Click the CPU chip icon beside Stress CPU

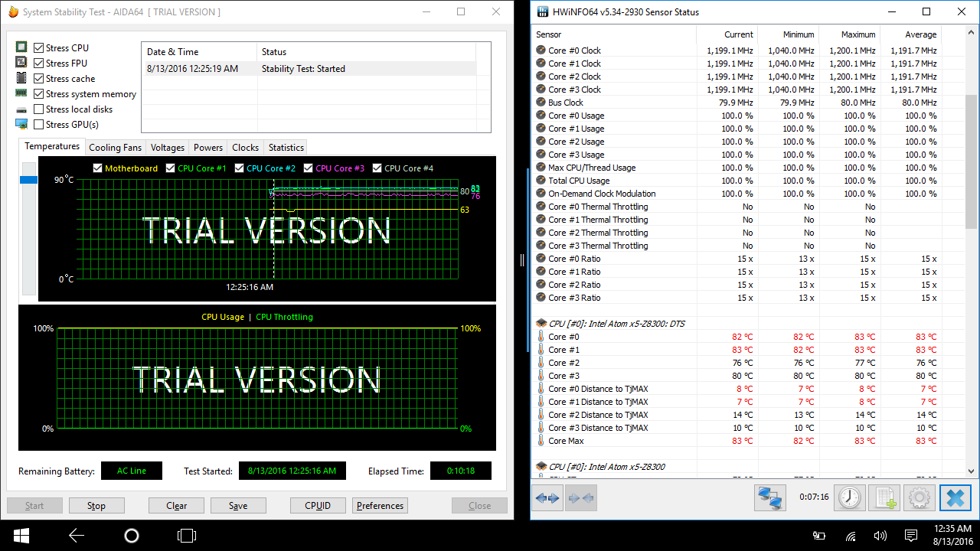[x=21, y=47]
